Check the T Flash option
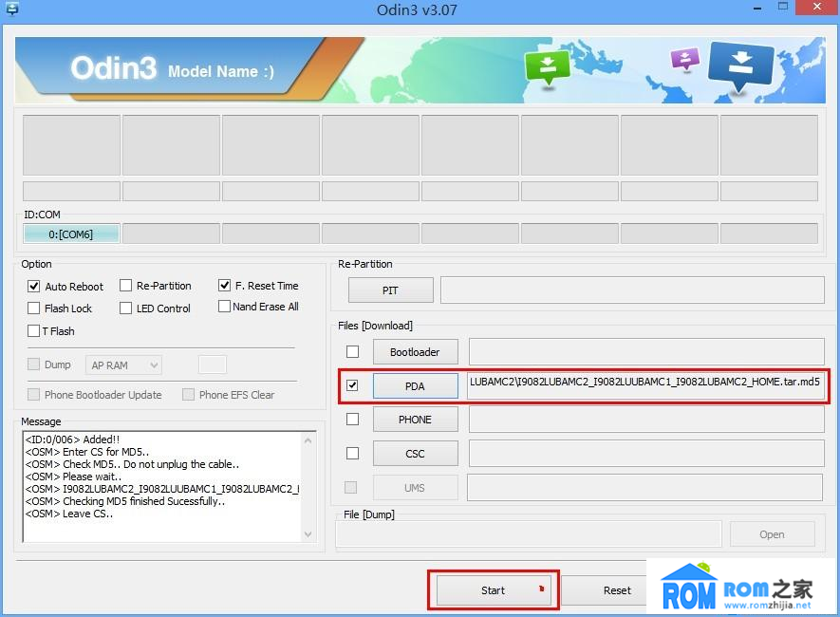The height and width of the screenshot is (617, 840). point(34,330)
